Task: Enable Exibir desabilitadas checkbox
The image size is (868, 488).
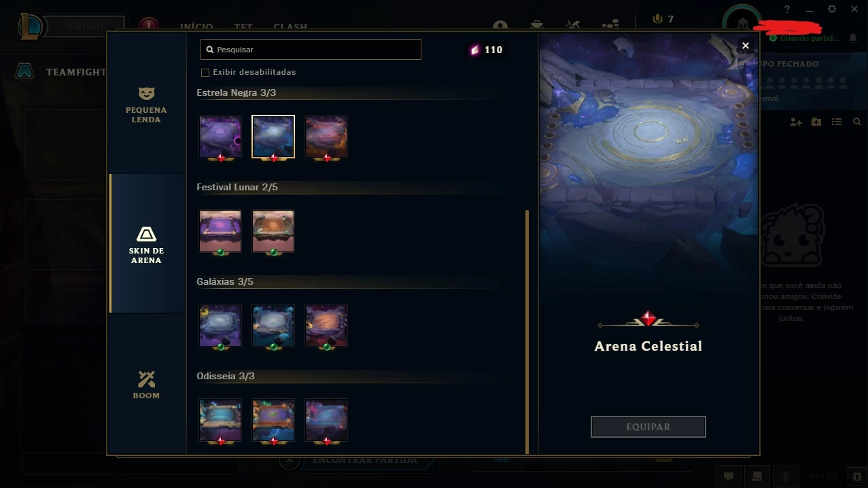Action: coord(205,72)
